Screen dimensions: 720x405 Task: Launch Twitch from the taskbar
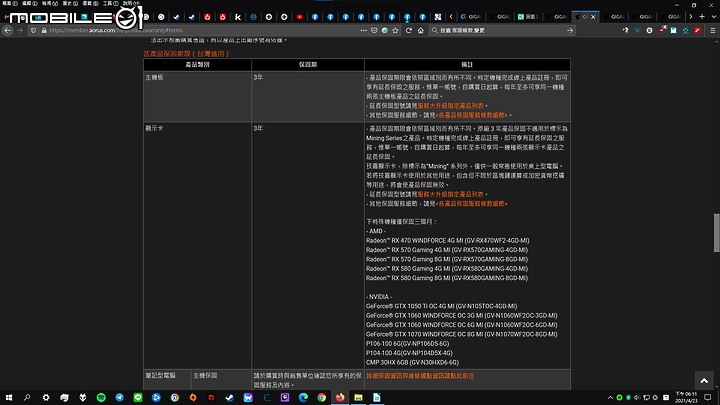(x=285, y=398)
